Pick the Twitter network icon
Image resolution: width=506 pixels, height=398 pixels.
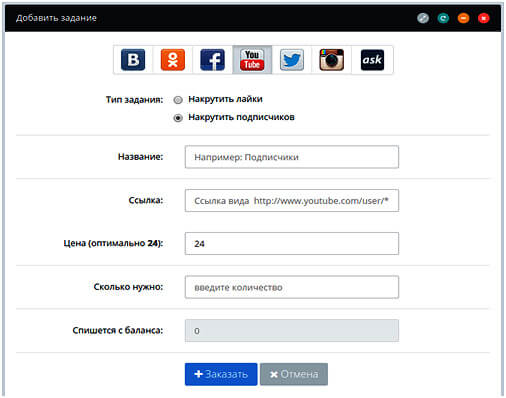point(292,60)
